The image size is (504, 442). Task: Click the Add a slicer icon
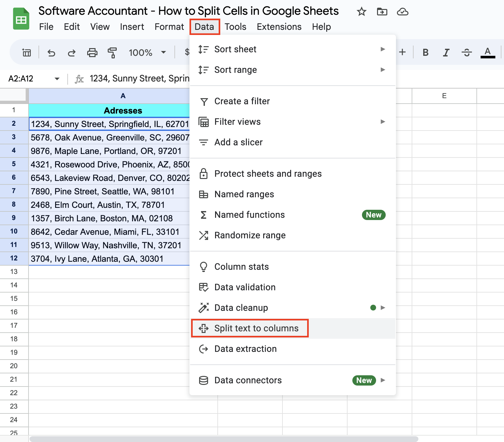tap(204, 142)
